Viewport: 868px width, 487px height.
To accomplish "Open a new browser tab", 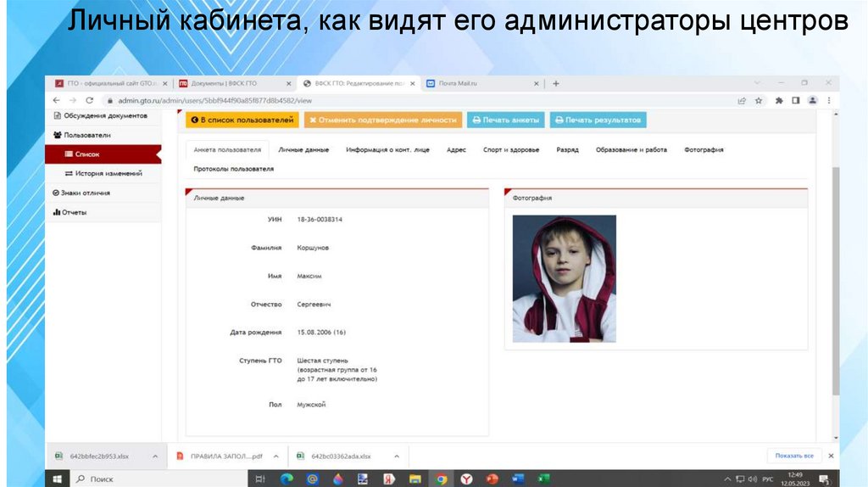I will pyautogui.click(x=556, y=83).
